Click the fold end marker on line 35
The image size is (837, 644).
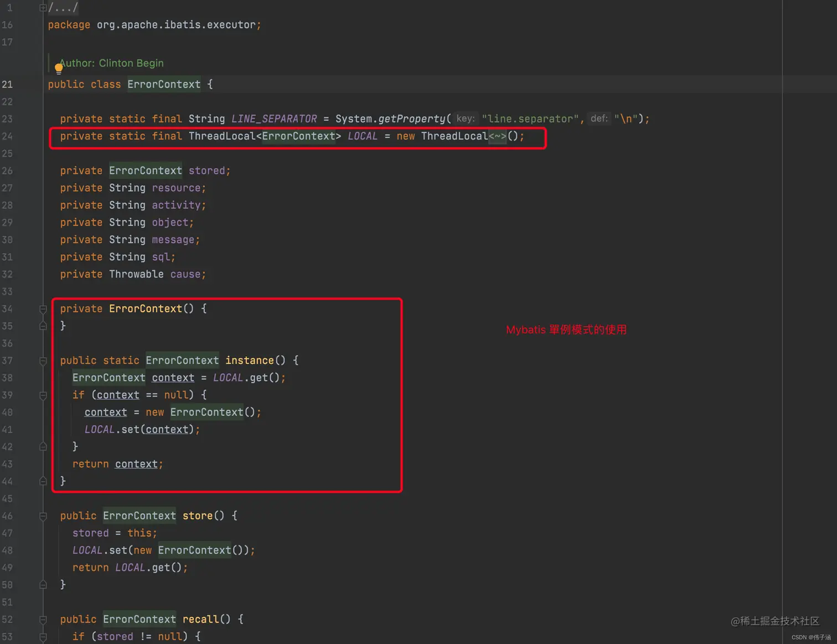(43, 326)
